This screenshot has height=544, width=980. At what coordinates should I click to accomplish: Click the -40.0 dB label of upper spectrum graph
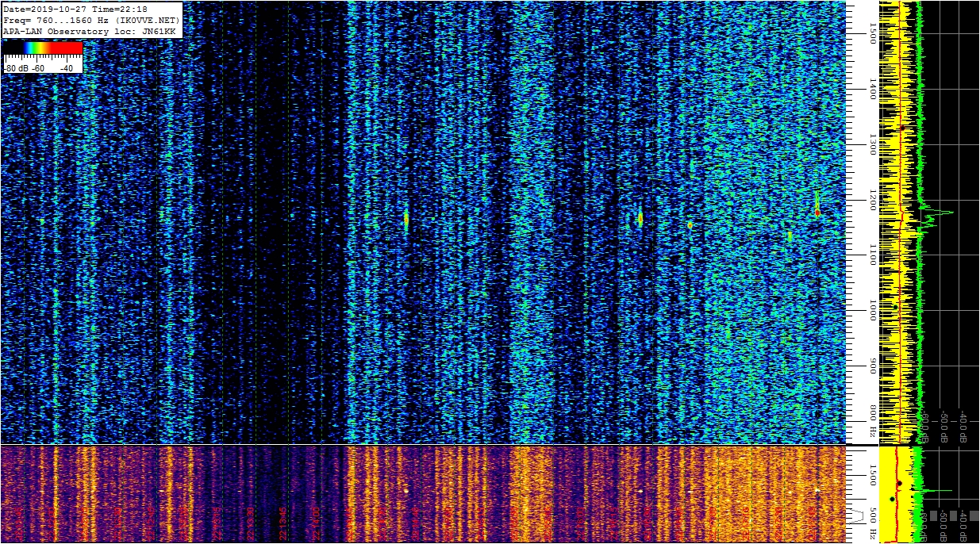[963, 427]
